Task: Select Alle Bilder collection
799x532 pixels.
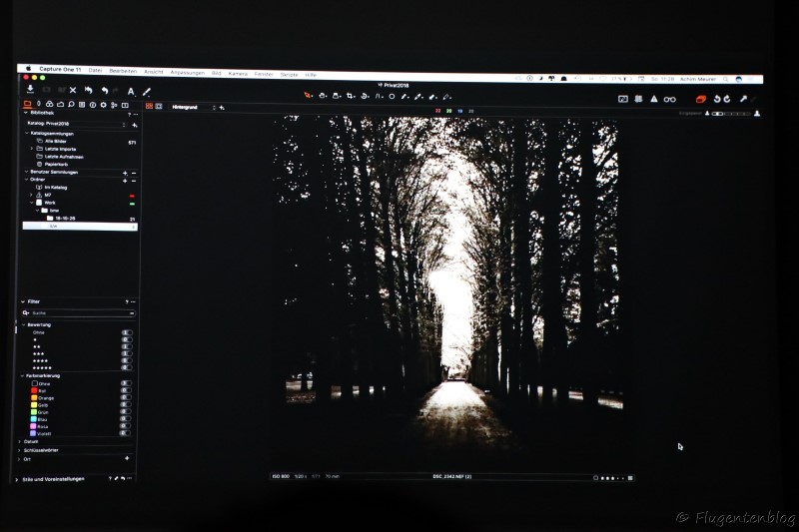Action: tap(56, 142)
